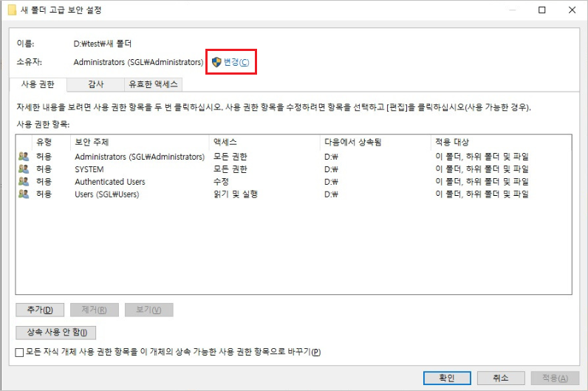
Task: Click the user group icon in the SYSTEM row
Action: click(x=24, y=169)
